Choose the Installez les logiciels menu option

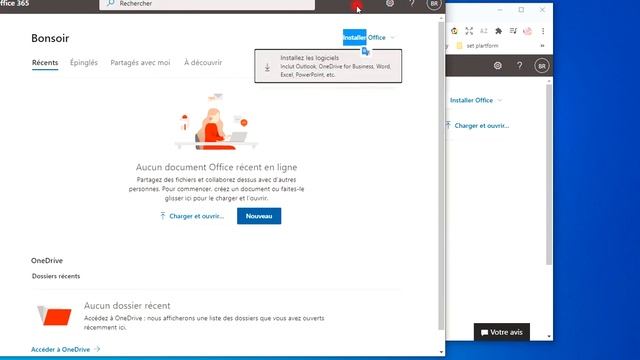pyautogui.click(x=328, y=66)
